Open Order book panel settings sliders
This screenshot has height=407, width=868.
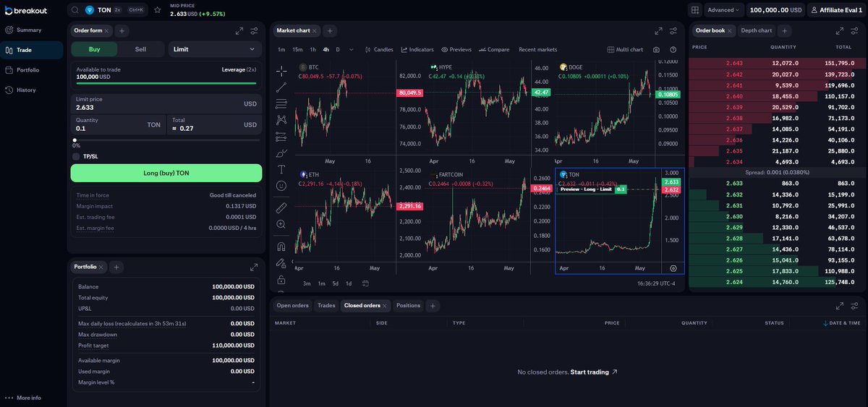854,31
